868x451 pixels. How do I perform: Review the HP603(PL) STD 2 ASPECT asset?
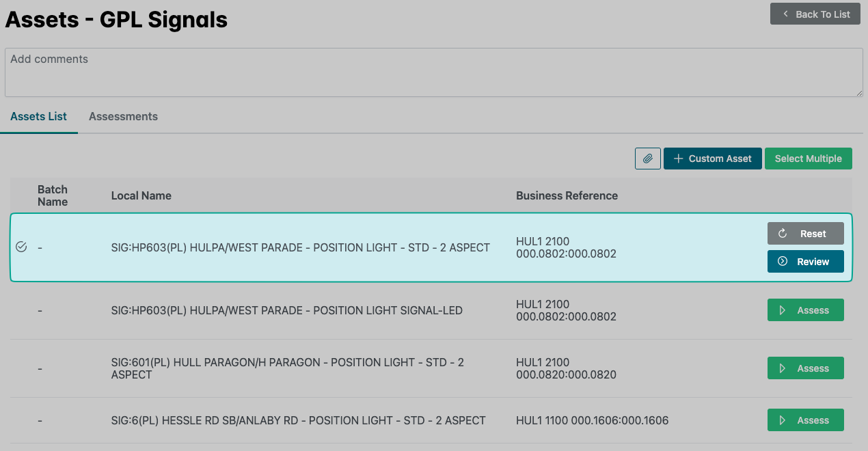[805, 262]
